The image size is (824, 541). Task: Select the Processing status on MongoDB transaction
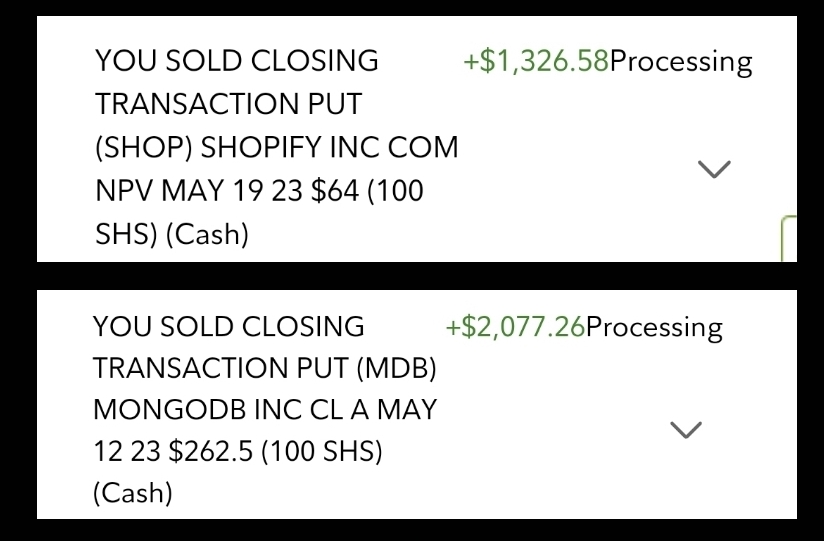654,327
